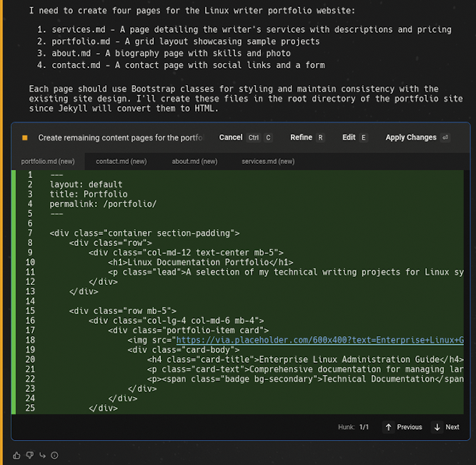Click the thumbs down feedback icon
This screenshot has height=465, width=476.
point(30,455)
